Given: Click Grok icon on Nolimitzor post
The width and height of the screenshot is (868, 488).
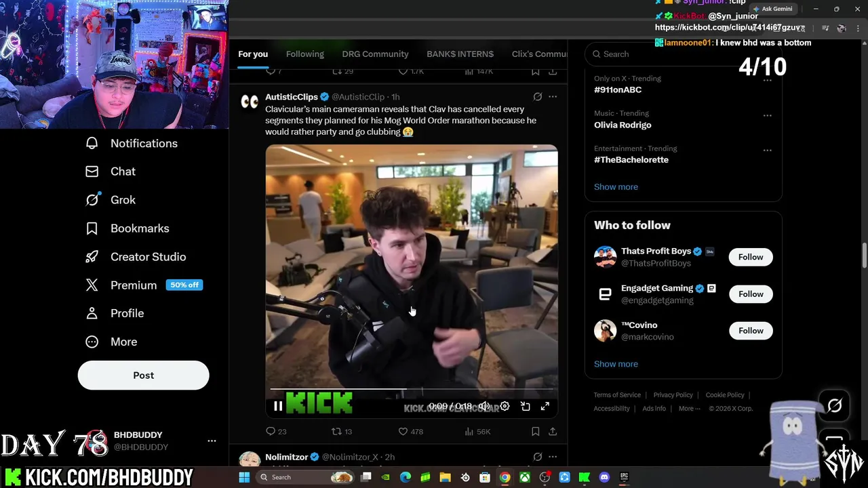Looking at the screenshot, I should 537,457.
